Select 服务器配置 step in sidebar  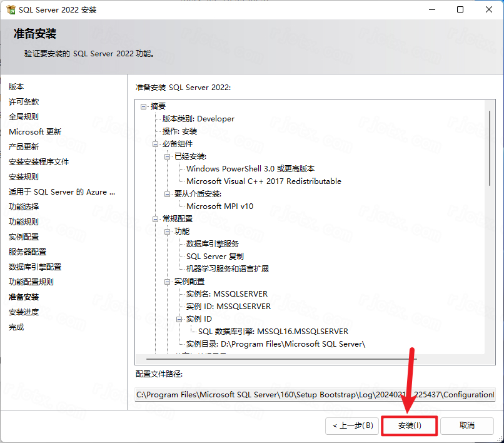pos(28,252)
